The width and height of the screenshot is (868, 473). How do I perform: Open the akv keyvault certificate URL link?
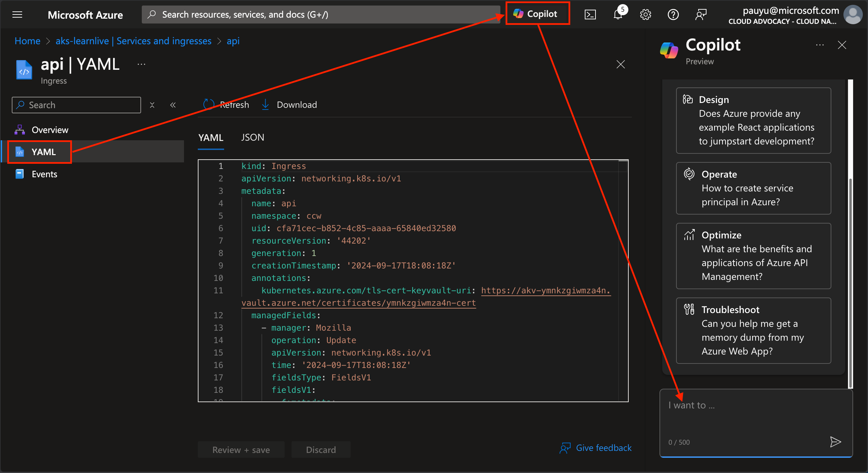(426, 297)
